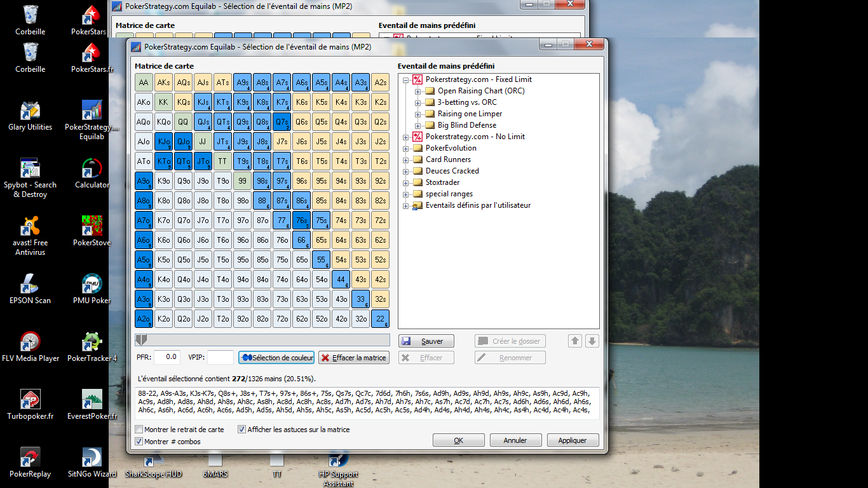Select the Stoxtrader tree item

[x=442, y=182]
